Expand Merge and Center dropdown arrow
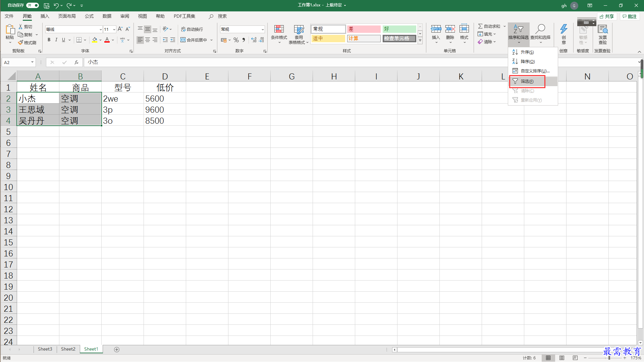This screenshot has width=644, height=362. coord(211,40)
